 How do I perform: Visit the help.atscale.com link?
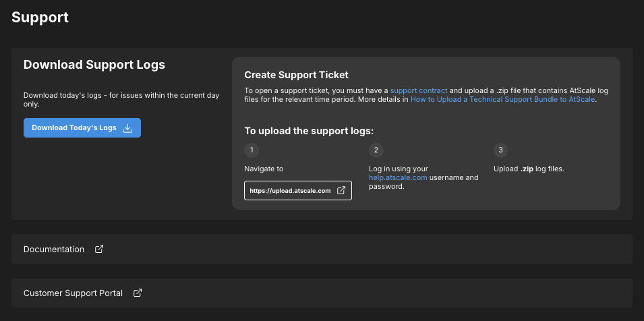coord(398,178)
